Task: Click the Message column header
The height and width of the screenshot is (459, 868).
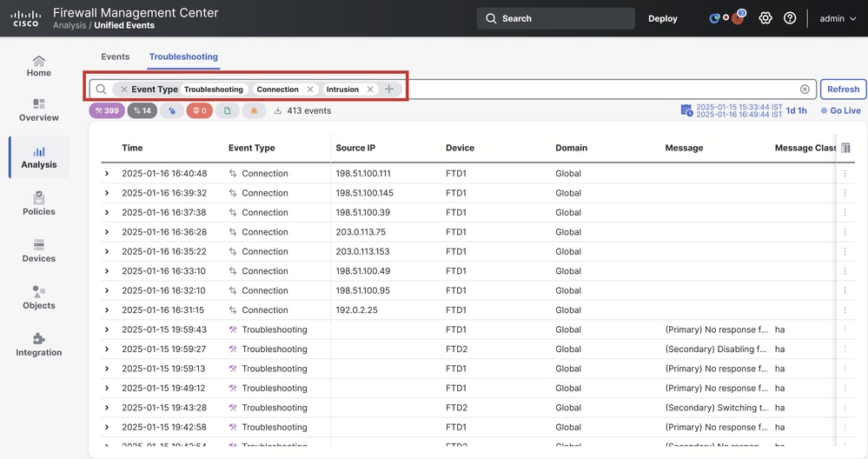Action: (x=684, y=148)
